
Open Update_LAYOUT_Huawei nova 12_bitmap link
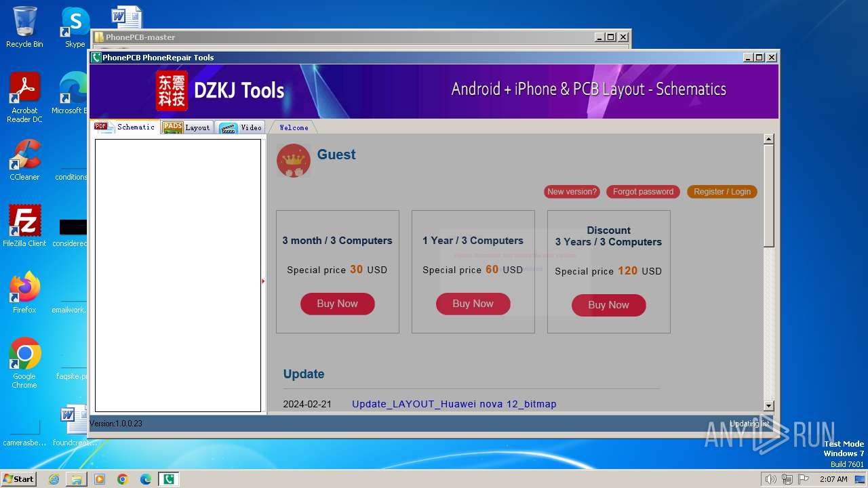coord(454,404)
